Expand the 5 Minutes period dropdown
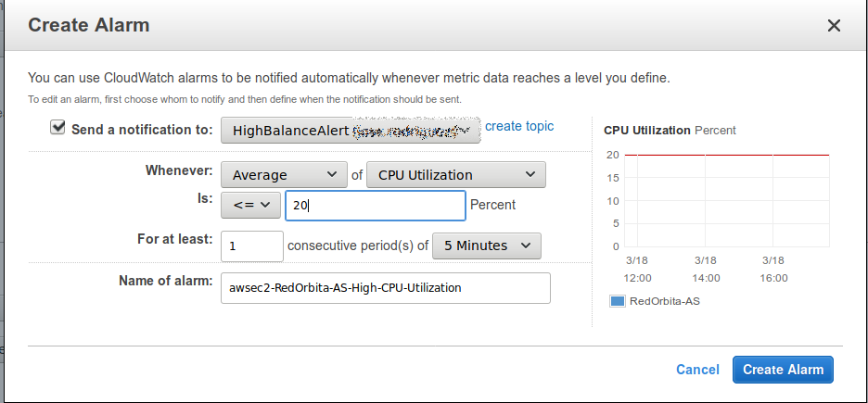 [487, 246]
